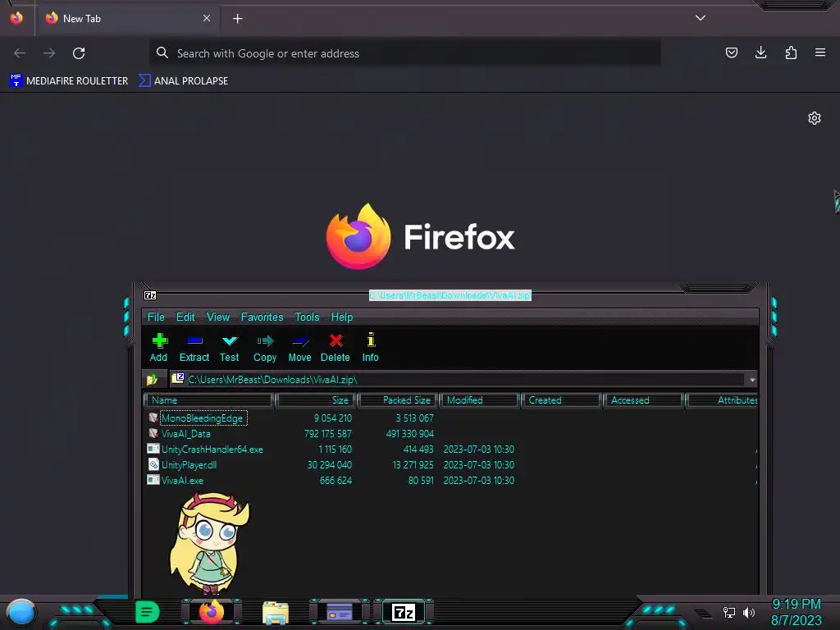840x630 pixels.
Task: Open Firefox extensions menu
Action: point(791,52)
